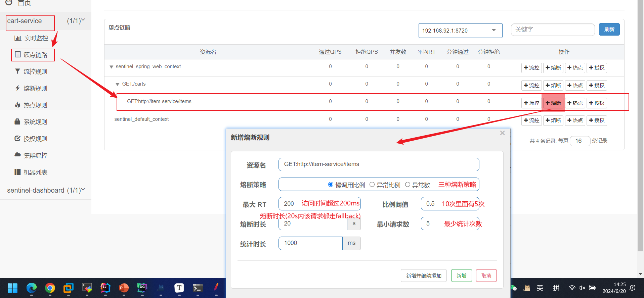Click the 关键字 keyword search field

tap(553, 30)
